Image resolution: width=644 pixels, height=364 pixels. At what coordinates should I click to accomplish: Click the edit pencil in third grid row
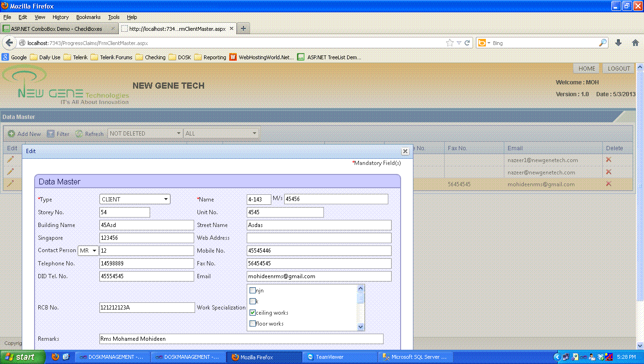[x=10, y=183]
